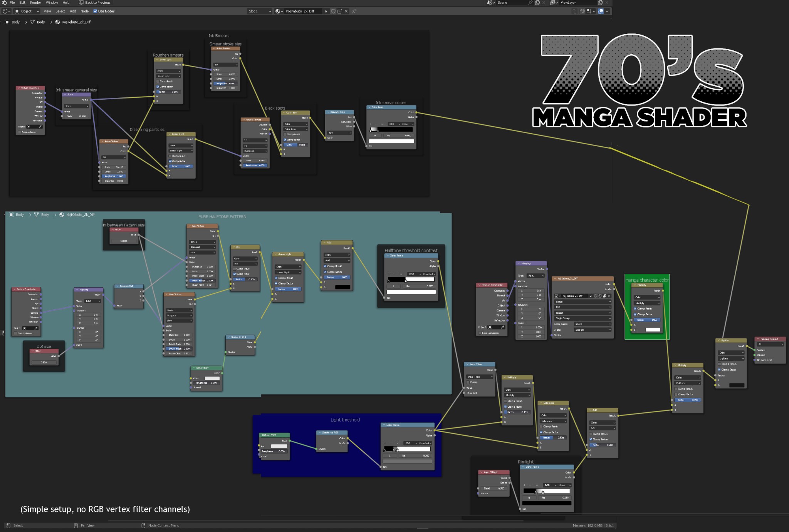Toggle From Instancer in KojiKabuto Texture Coordinate node
Image resolution: width=789 pixels, height=532 pixels.
click(x=480, y=333)
